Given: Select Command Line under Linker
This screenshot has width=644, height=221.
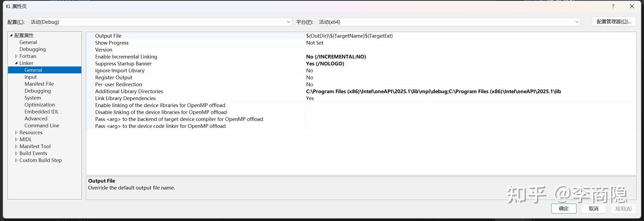Looking at the screenshot, I should (x=42, y=125).
